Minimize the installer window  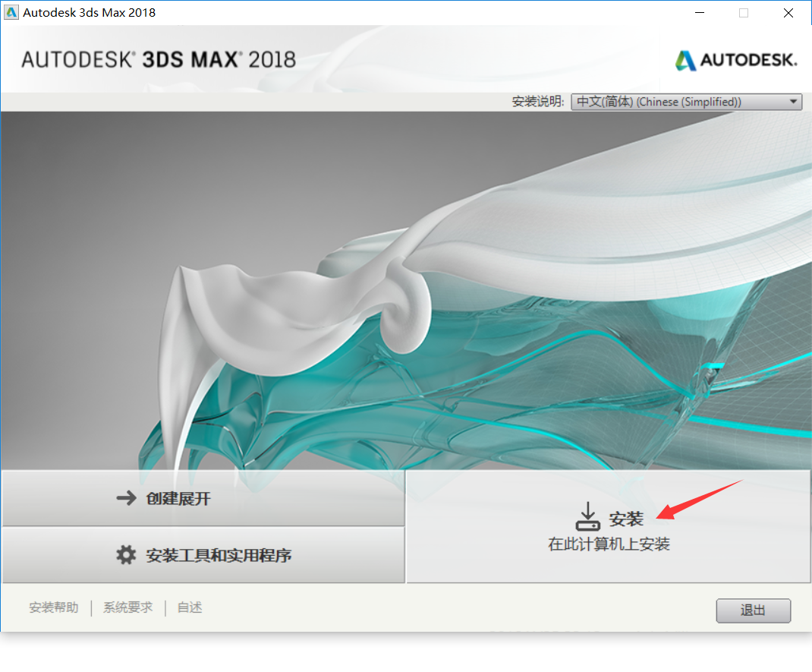coord(700,12)
